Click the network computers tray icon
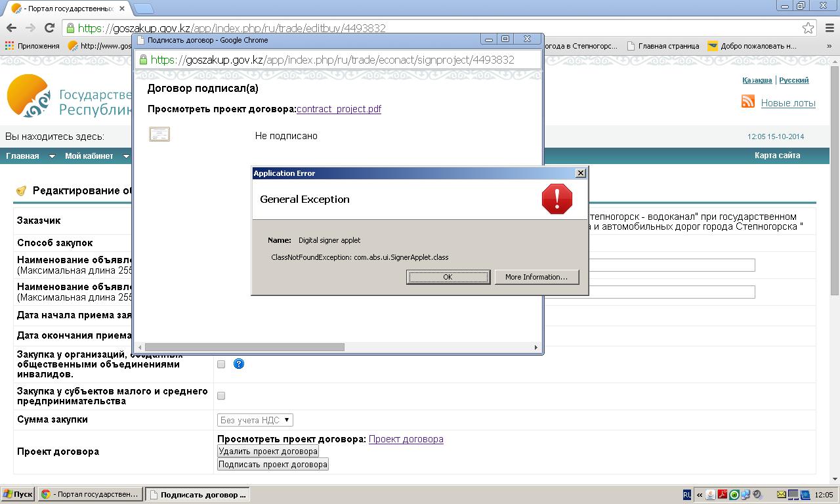Viewport: 840px width, 504px height. (x=746, y=495)
